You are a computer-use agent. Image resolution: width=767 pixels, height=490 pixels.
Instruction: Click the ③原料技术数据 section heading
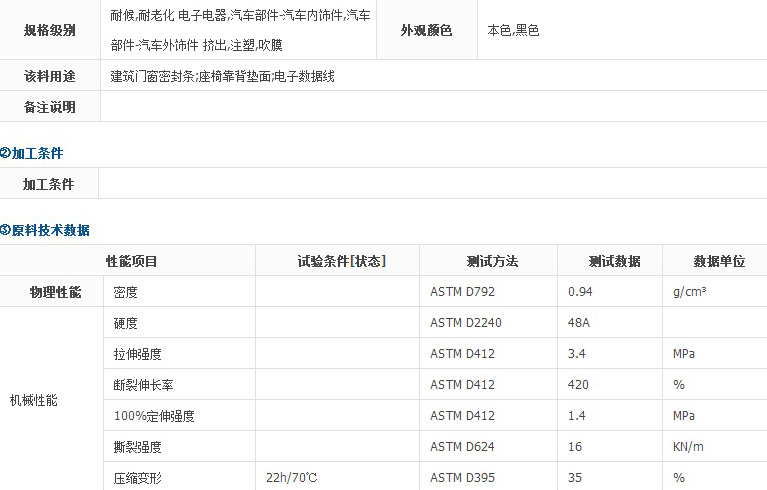pyautogui.click(x=45, y=230)
